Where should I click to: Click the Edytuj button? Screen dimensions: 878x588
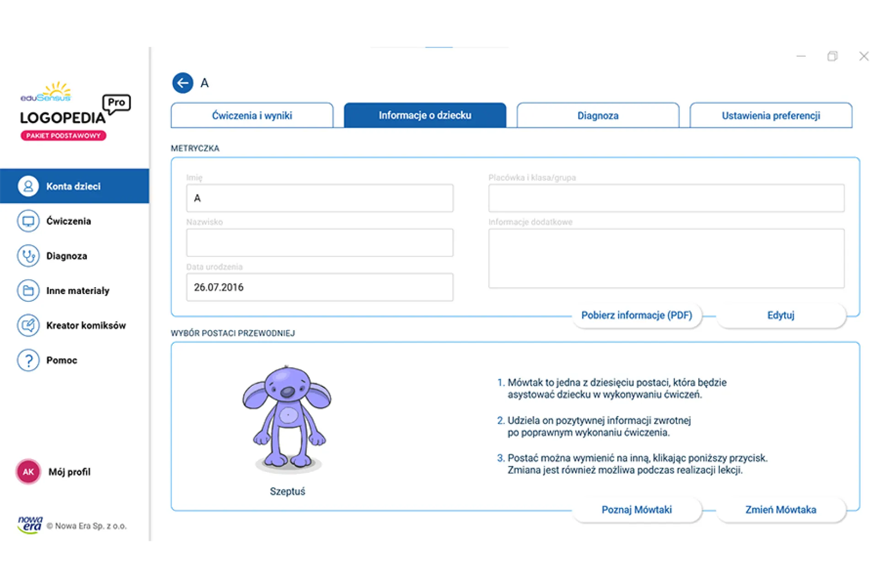click(x=781, y=315)
